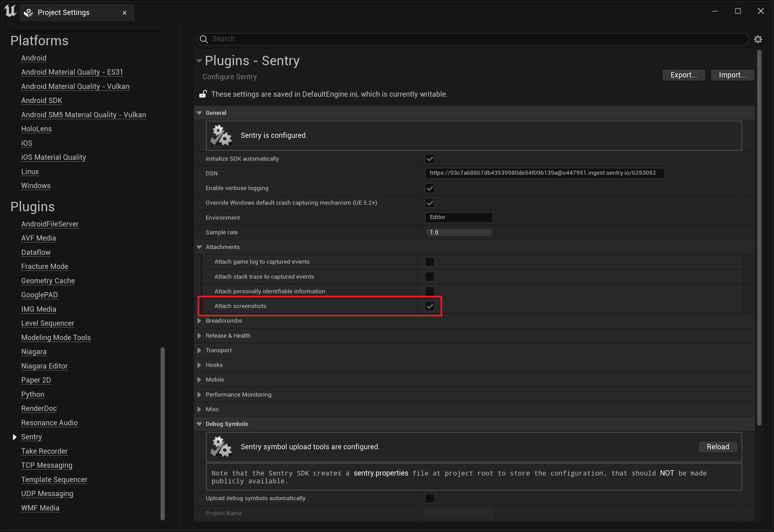This screenshot has height=532, width=774.
Task: Toggle the Attach screenshots checkbox
Action: click(429, 306)
